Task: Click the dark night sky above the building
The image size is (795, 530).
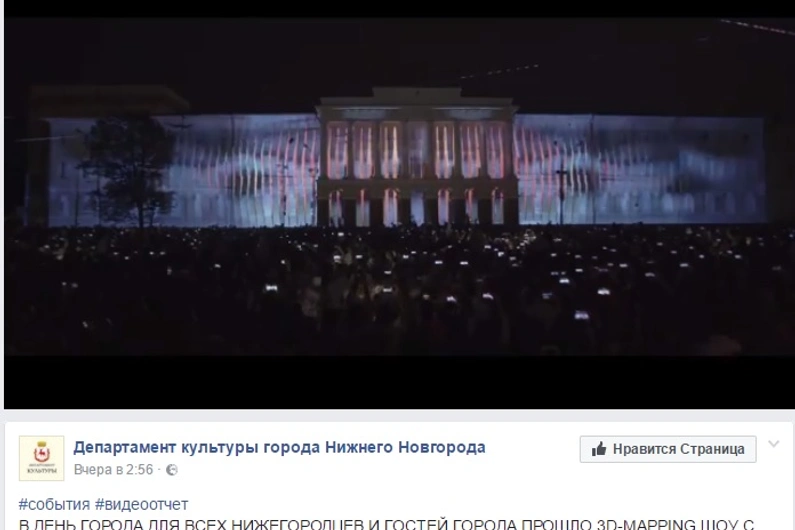Action: pos(400,56)
